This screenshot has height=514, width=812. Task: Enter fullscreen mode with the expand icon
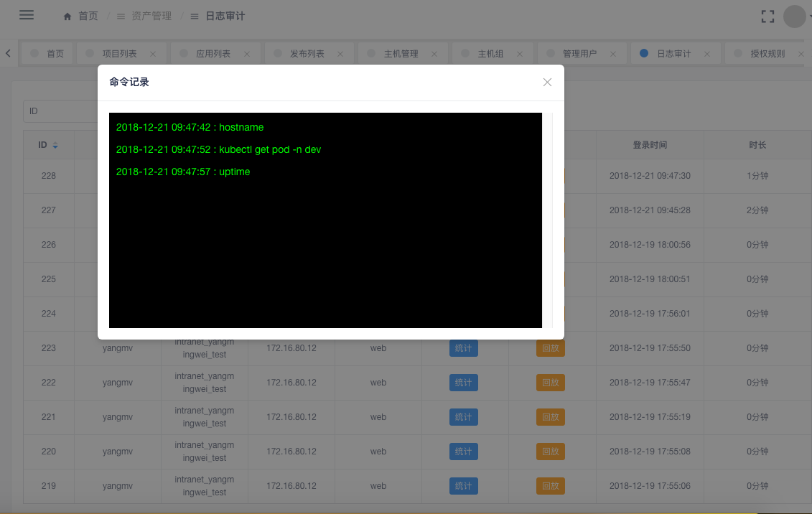(x=767, y=17)
